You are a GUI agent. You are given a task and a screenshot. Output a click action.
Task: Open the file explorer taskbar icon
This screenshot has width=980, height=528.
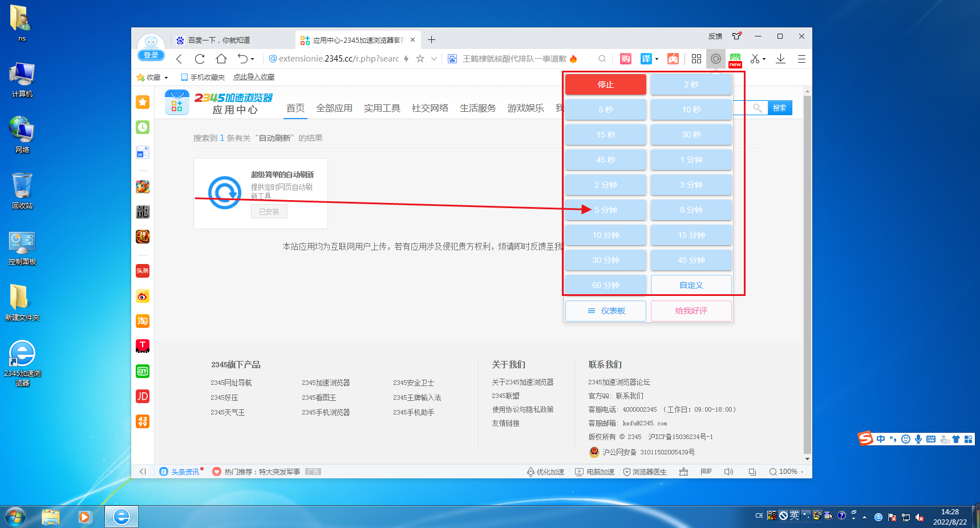[x=51, y=517]
